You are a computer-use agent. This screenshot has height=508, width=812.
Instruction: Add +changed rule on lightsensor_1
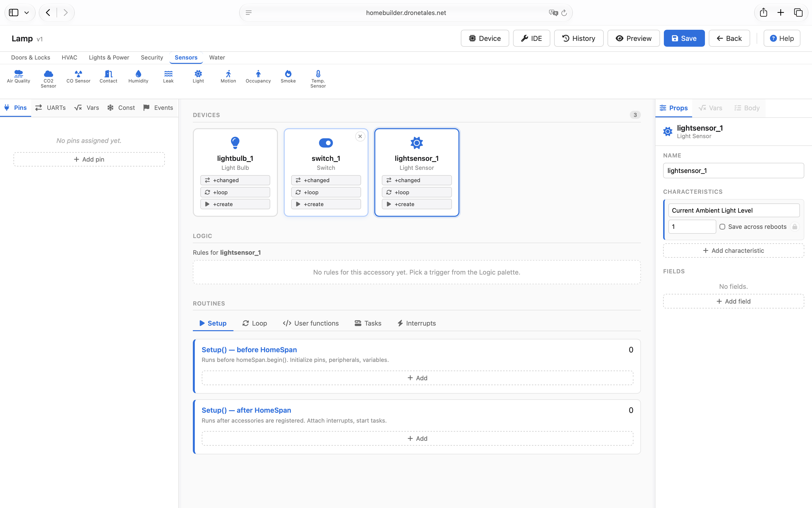coord(417,180)
